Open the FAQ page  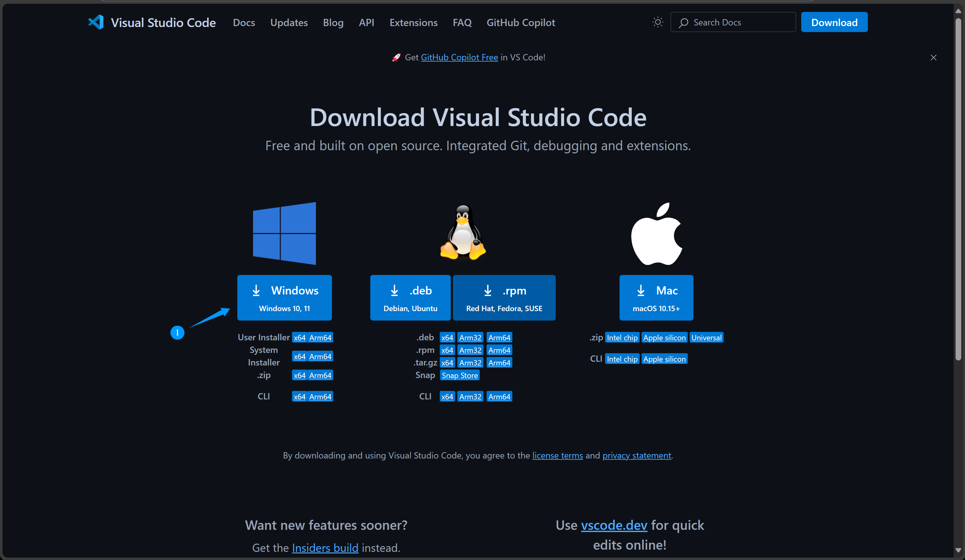[x=462, y=23]
